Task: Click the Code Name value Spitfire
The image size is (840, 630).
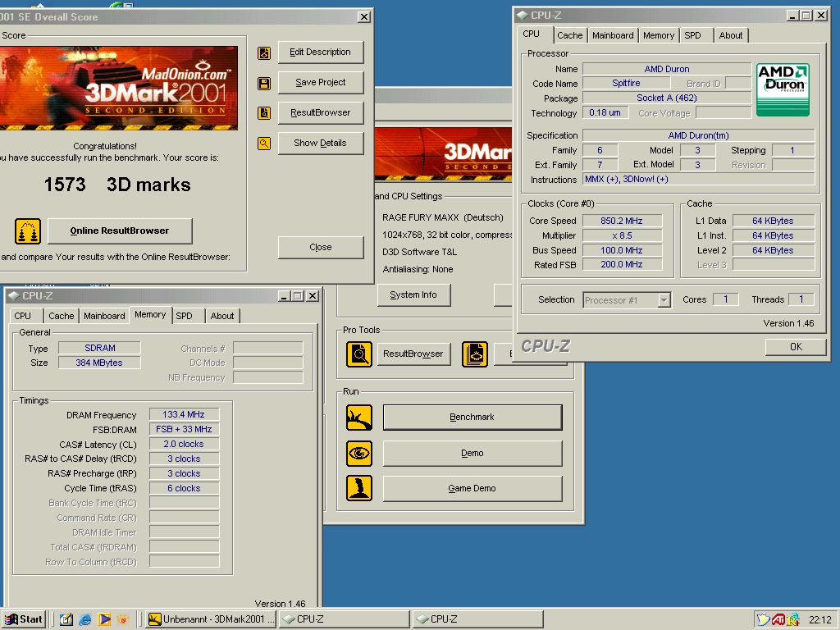Action: pos(626,84)
